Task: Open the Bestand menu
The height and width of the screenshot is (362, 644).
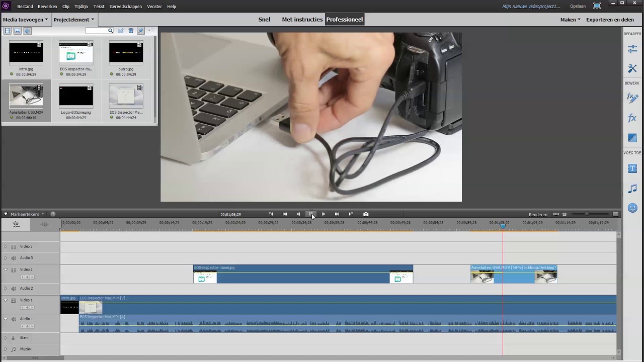Action: pyautogui.click(x=25, y=7)
